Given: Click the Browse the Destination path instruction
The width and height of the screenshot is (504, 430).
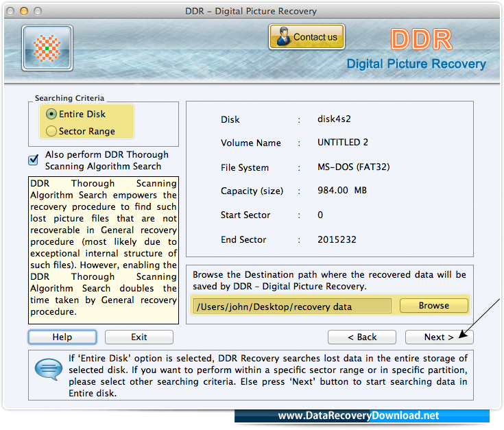Looking at the screenshot, I should [329, 280].
